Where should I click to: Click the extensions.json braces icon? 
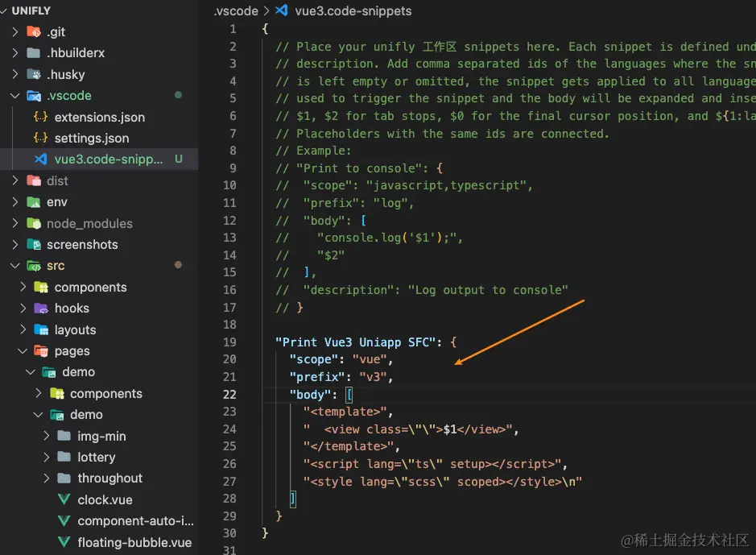click(41, 117)
